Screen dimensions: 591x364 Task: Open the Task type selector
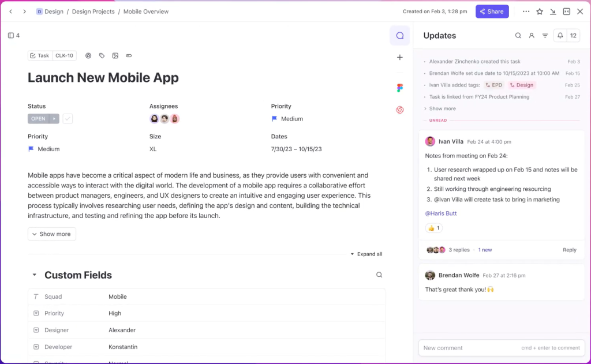40,56
